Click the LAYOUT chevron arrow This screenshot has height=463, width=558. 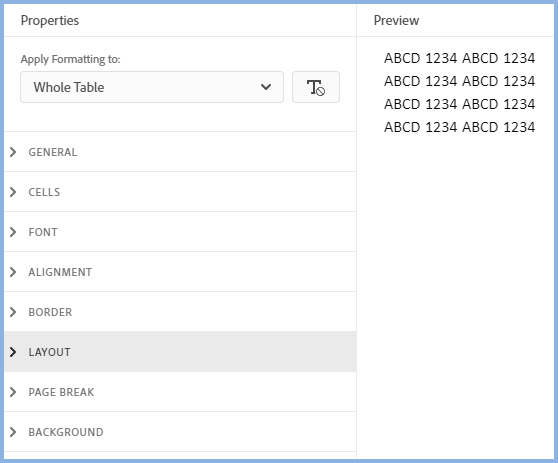point(13,352)
